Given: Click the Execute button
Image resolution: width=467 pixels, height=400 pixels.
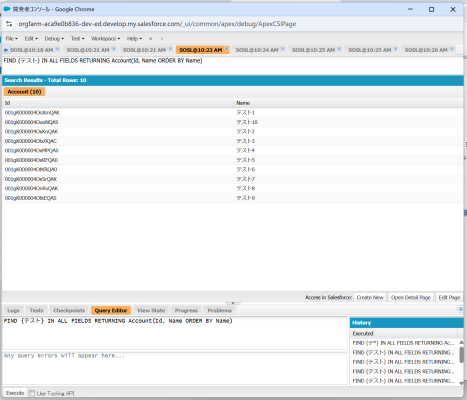Looking at the screenshot, I should pyautogui.click(x=15, y=393).
